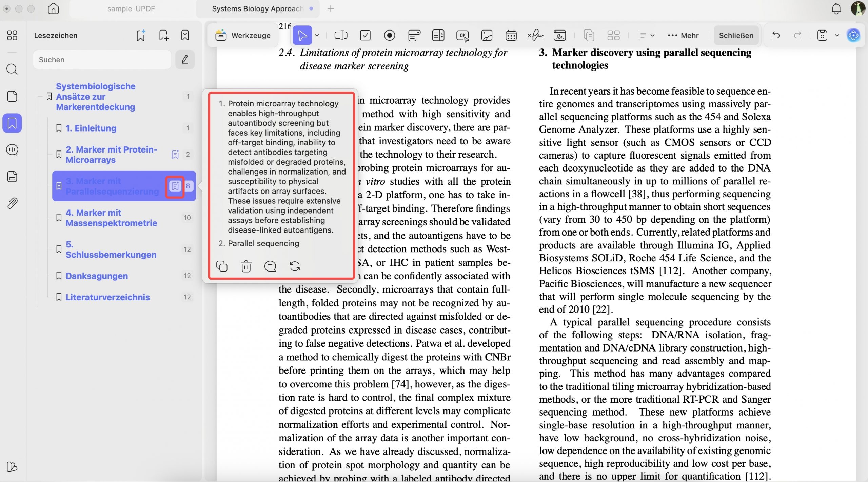Viewport: 868px width, 482px height.
Task: Expand the selection tool dropdown arrow
Action: click(317, 35)
